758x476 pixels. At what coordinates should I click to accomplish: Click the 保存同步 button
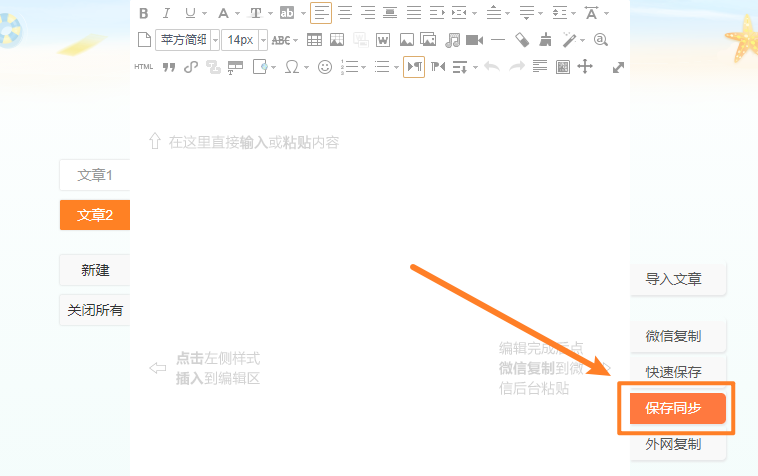pos(677,408)
